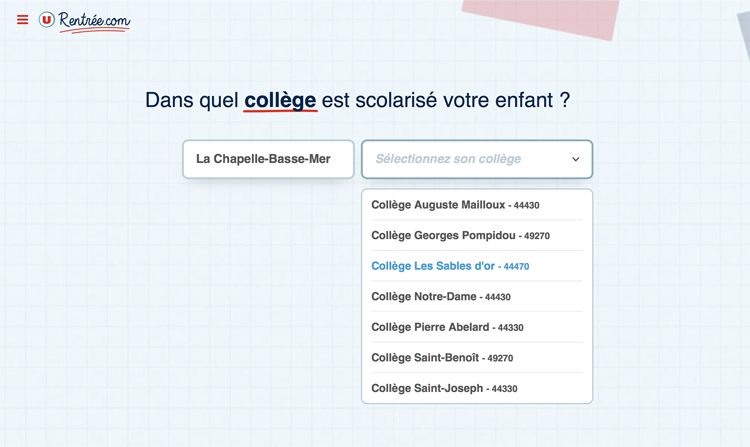
Task: Click the U Rentrée.com logo
Action: (84, 21)
